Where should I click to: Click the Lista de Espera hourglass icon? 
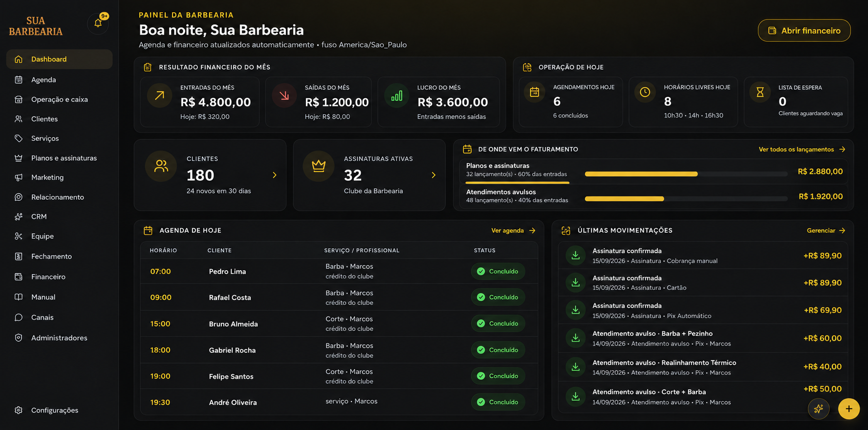(760, 92)
